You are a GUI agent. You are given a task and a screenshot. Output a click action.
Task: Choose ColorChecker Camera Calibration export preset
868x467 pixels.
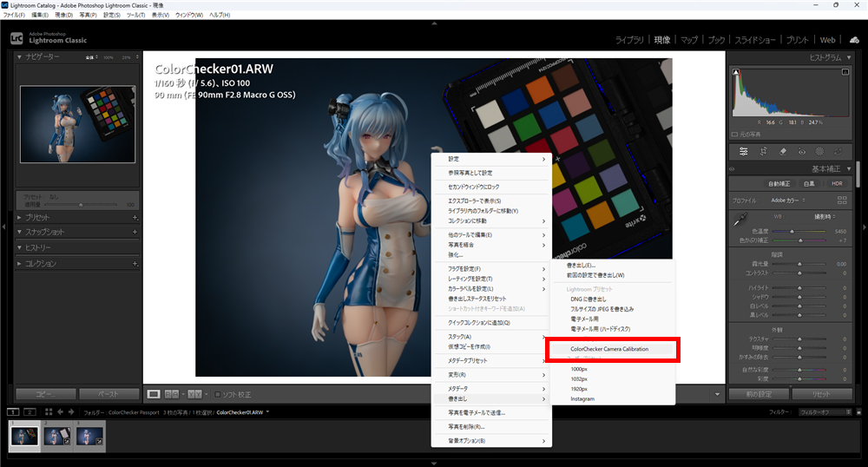610,349
